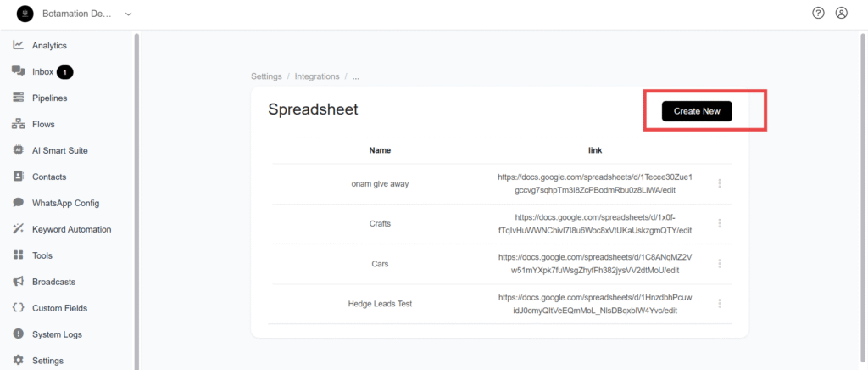Screen dimensions: 868x370
Task: Click the user profile icon
Action: tap(841, 13)
